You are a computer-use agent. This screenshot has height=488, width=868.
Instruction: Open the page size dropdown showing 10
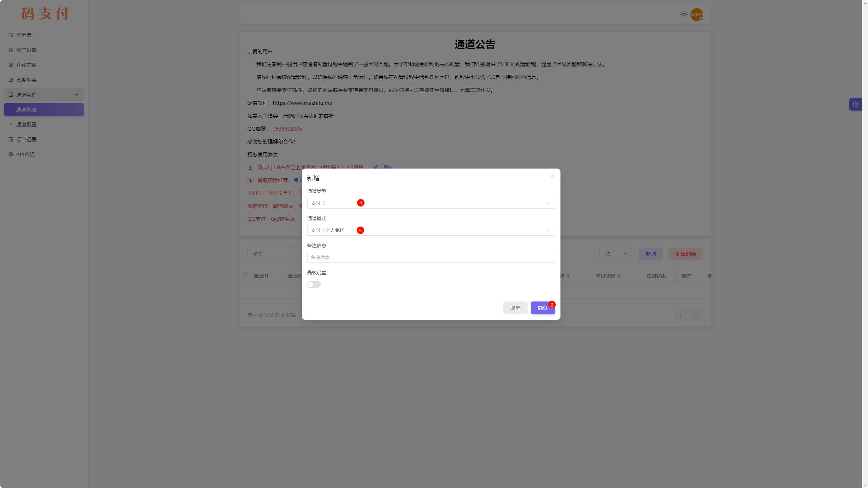(x=616, y=254)
